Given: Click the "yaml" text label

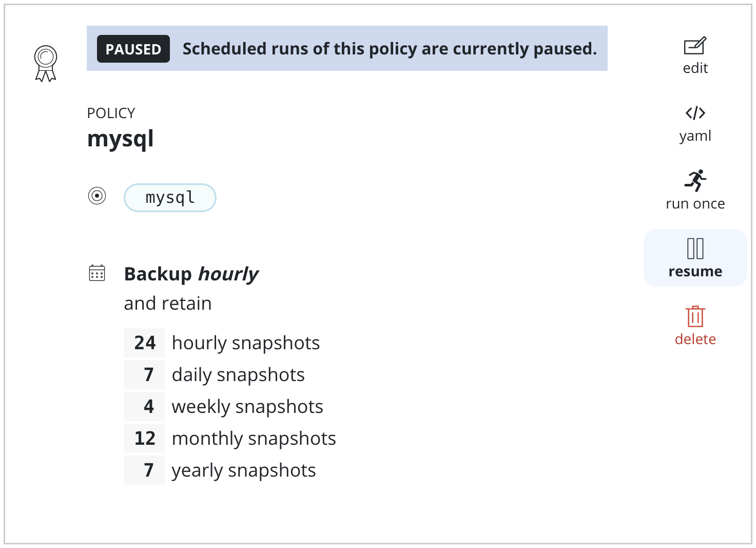Looking at the screenshot, I should pos(695,136).
